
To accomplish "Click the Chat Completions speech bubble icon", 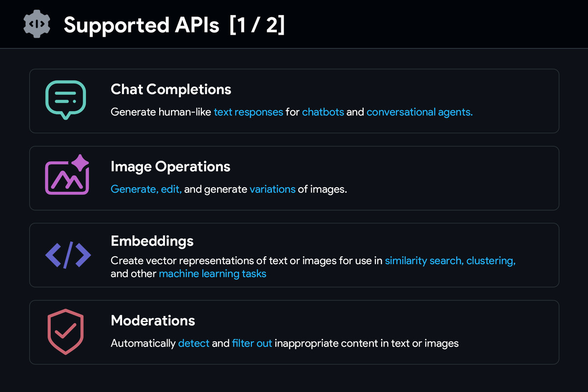I will coord(66,100).
